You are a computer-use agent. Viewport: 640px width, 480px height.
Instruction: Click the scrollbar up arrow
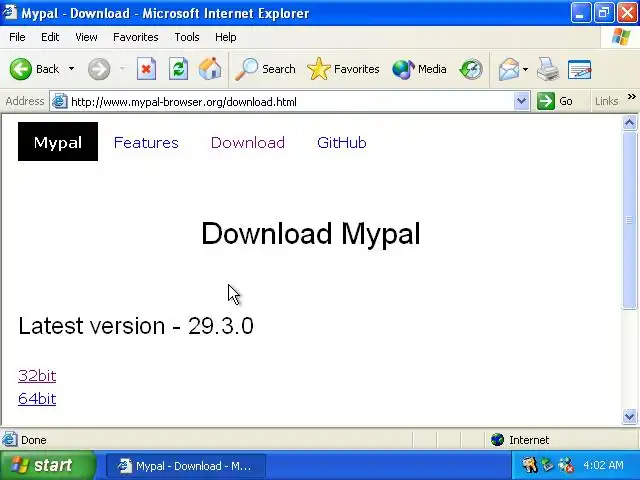point(629,122)
